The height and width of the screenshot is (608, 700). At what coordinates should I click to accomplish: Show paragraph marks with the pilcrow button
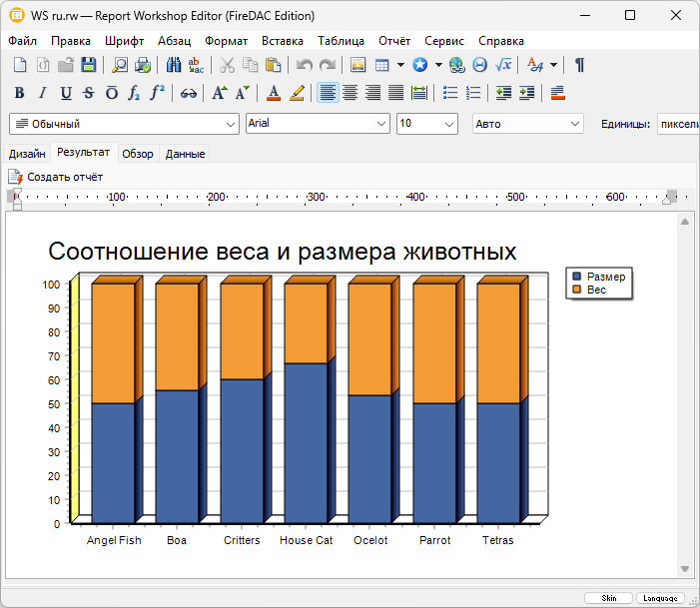(579, 65)
